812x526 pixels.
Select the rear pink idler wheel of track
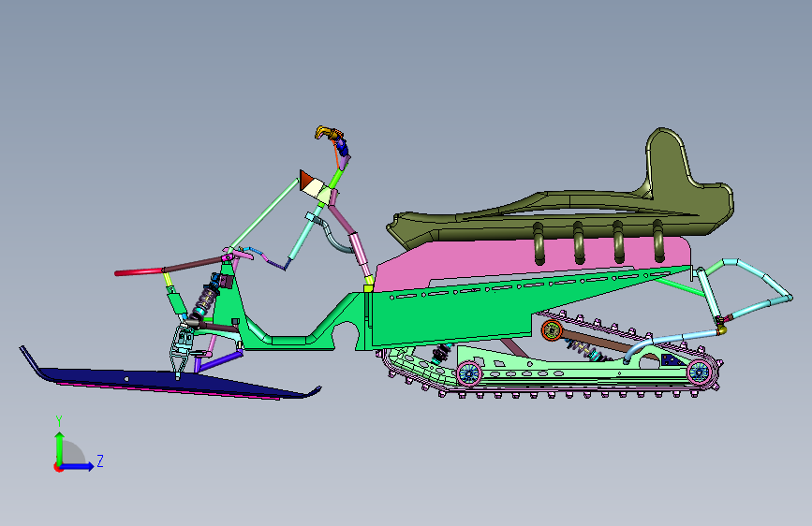(x=699, y=372)
